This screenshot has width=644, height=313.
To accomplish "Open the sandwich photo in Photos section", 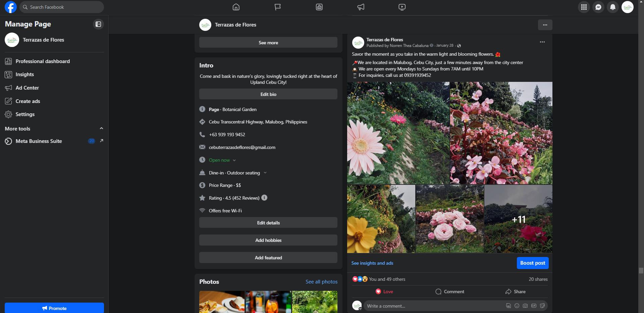I will [222, 302].
